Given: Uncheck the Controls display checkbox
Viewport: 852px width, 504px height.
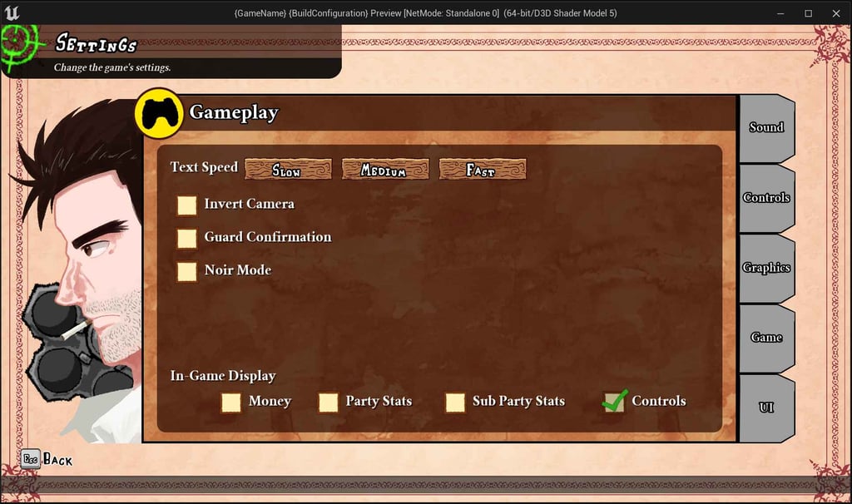Looking at the screenshot, I should click(x=615, y=402).
